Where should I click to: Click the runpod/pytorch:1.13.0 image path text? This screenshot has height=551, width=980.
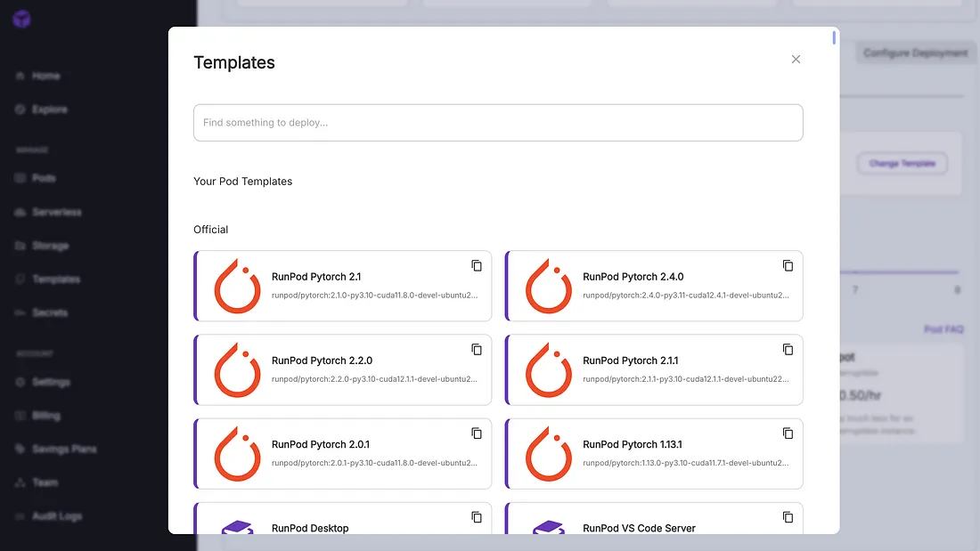point(686,463)
